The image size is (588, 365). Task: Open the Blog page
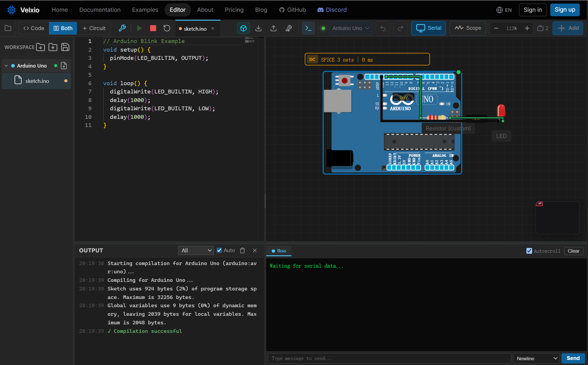(261, 10)
